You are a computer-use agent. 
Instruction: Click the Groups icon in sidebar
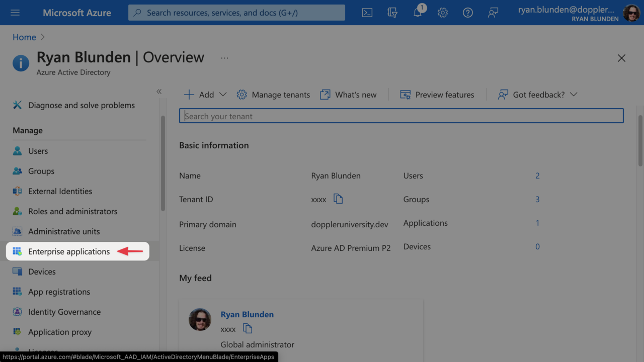click(x=17, y=171)
